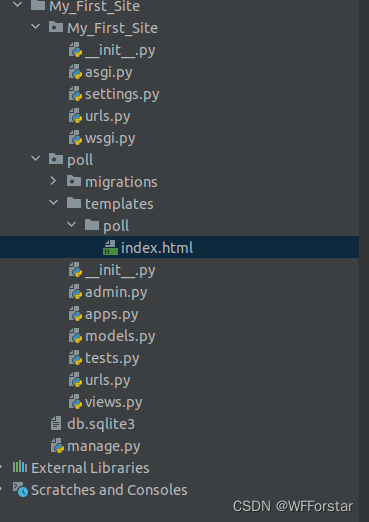This screenshot has height=522, width=369.
Task: Click the templates folder icon
Action: [74, 203]
